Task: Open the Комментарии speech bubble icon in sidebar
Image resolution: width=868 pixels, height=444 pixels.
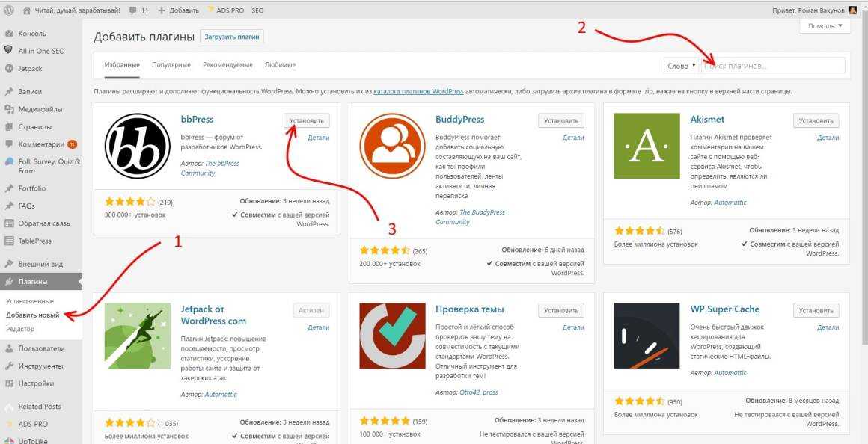Action: (x=9, y=144)
